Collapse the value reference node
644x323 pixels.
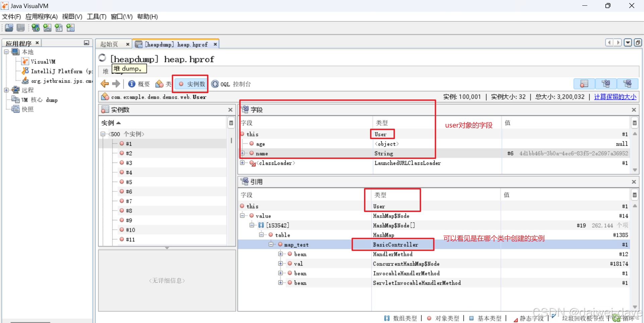[242, 216]
